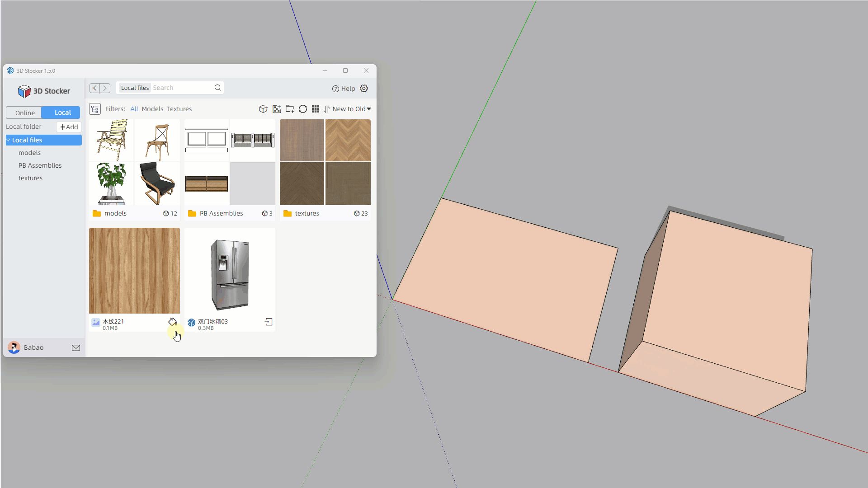The height and width of the screenshot is (488, 868).
Task: Open messages envelope icon
Action: tap(76, 347)
